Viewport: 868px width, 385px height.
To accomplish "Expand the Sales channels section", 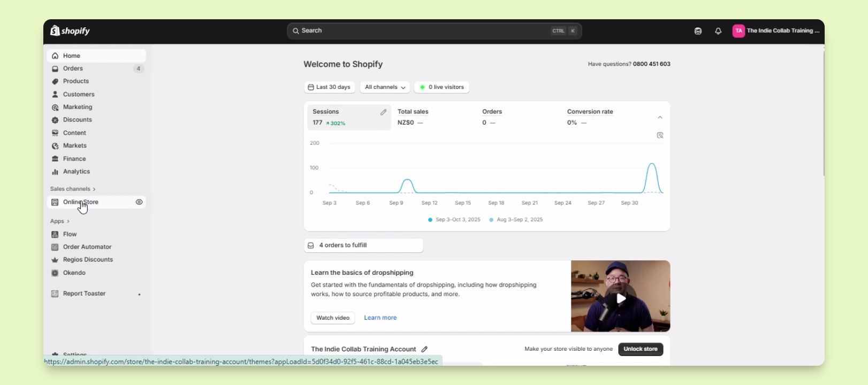I will 73,189.
